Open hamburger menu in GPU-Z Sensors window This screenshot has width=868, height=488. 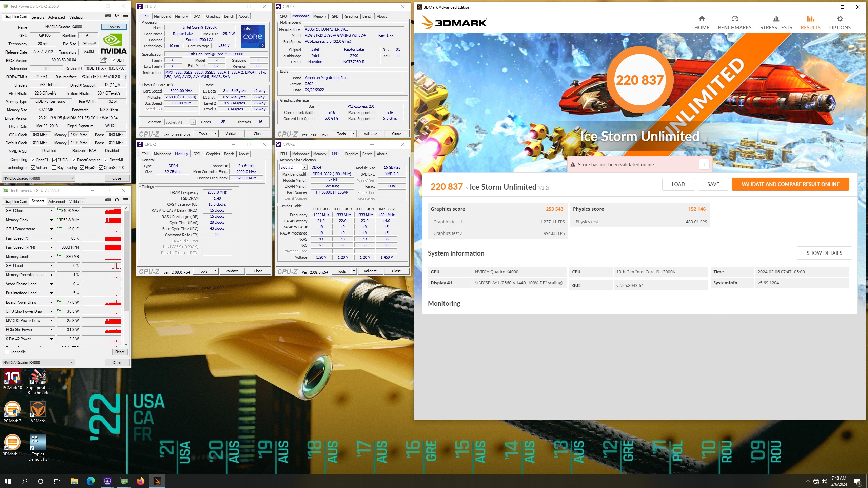coord(125,200)
